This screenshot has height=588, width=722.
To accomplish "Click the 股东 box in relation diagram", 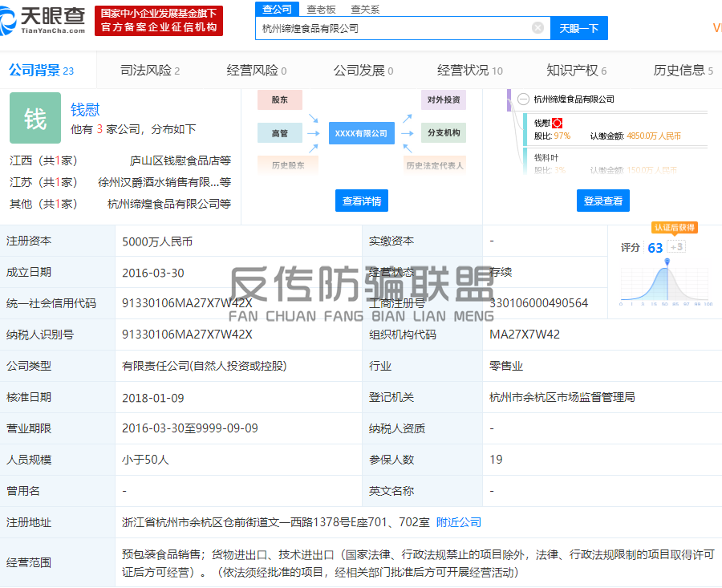I will [x=280, y=100].
